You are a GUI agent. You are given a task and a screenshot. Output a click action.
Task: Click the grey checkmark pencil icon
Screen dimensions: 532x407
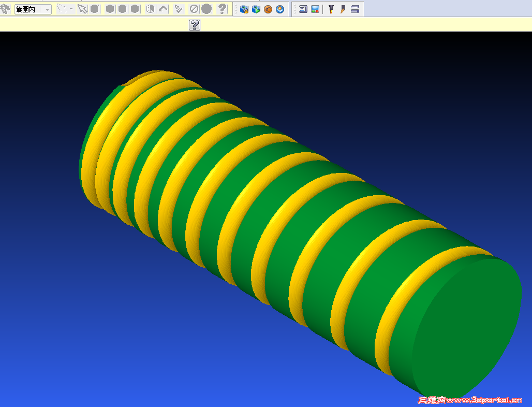pyautogui.click(x=178, y=9)
